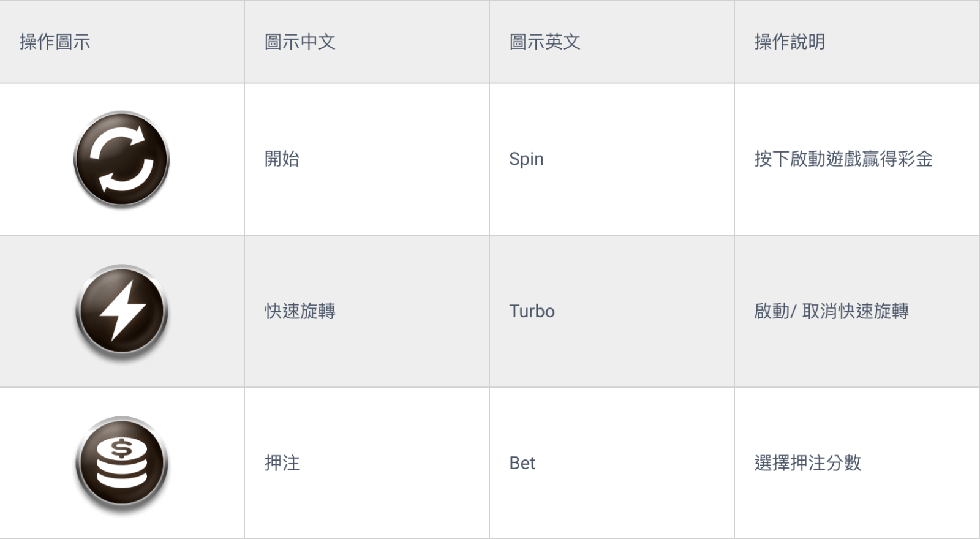Click the Turbo lightning bolt icon
Viewport: 980px width, 539px height.
pyautogui.click(x=122, y=312)
